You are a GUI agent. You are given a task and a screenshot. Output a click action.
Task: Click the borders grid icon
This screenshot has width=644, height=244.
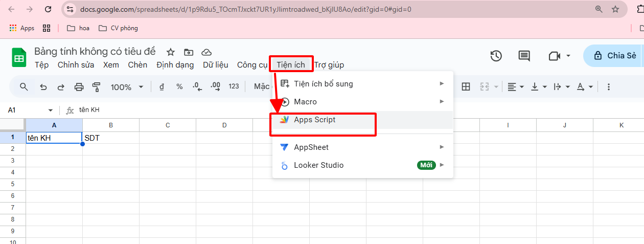(466, 87)
